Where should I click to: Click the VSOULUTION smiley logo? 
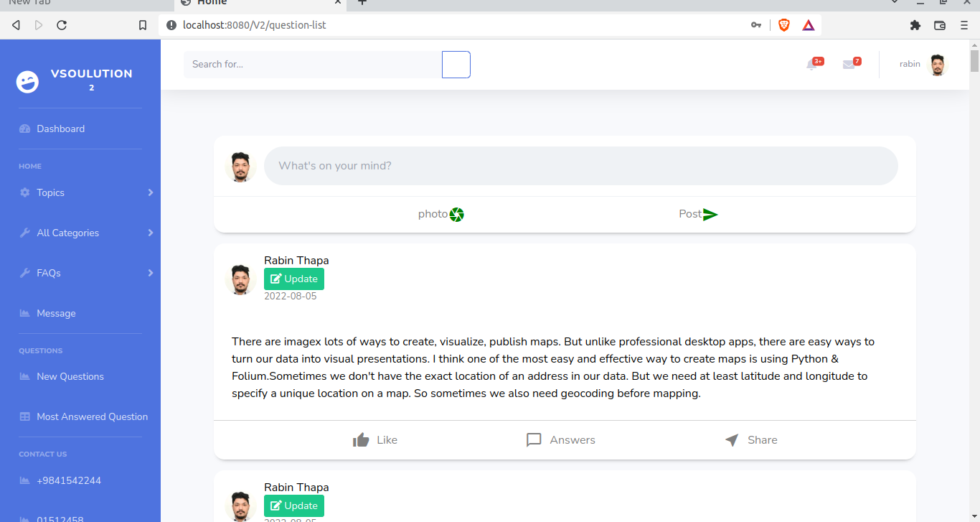pyautogui.click(x=27, y=81)
